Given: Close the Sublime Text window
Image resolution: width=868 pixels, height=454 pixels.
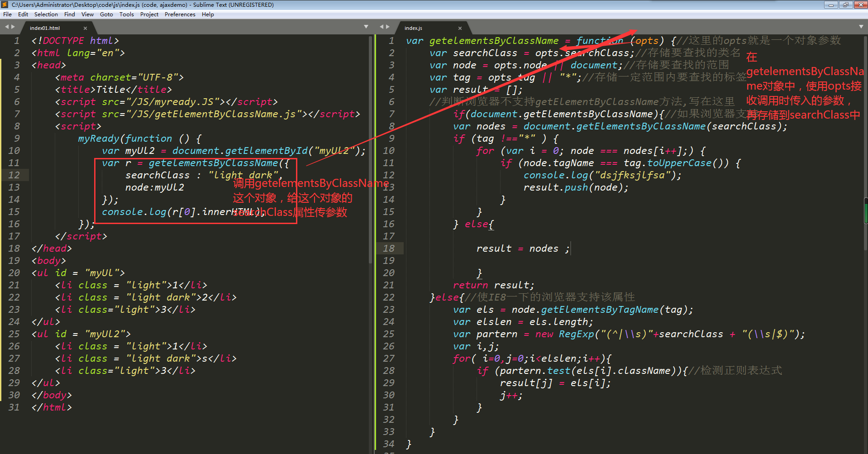Looking at the screenshot, I should tap(860, 5).
